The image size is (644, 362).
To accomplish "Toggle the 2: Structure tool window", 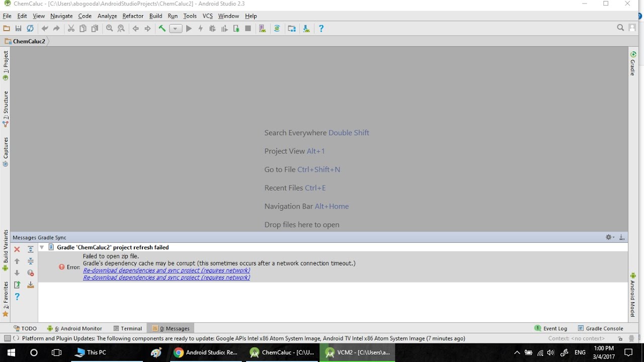I will [6, 109].
